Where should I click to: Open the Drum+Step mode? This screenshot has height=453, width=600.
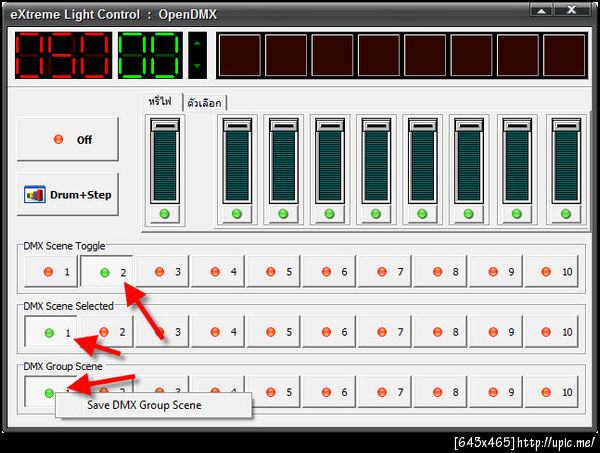(68, 194)
